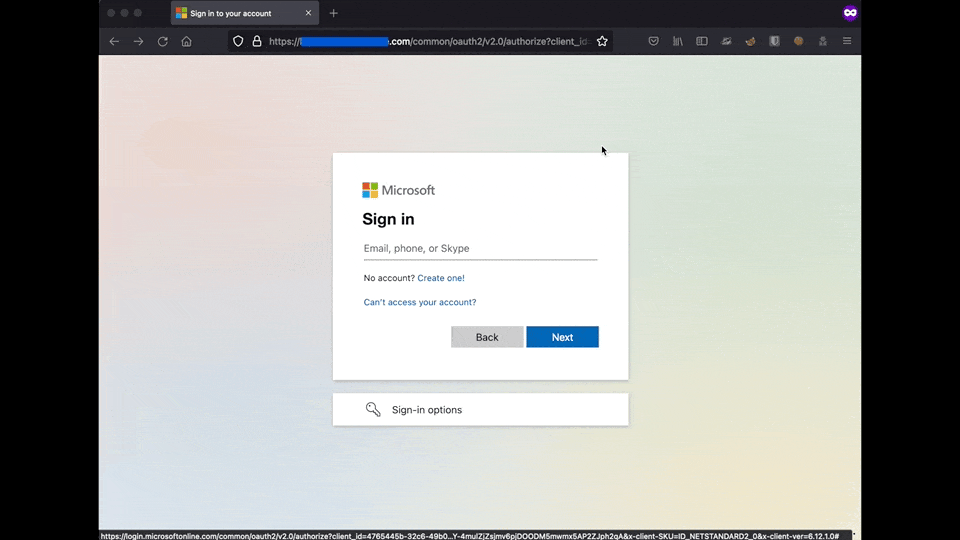
Task: Go forward with the browser forward arrow
Action: (x=138, y=42)
